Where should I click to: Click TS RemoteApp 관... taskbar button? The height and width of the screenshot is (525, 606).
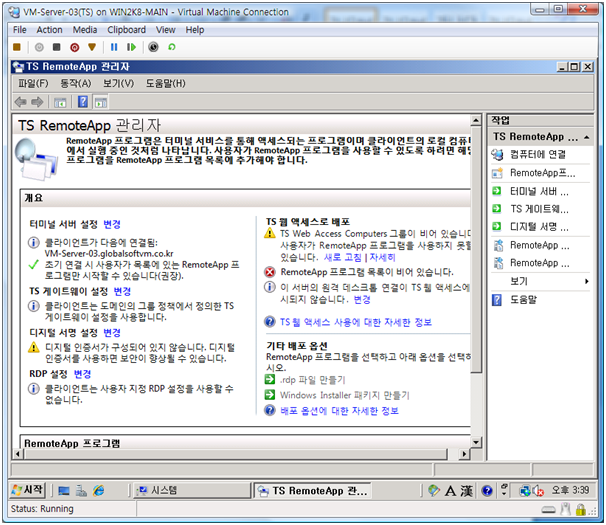coord(312,491)
